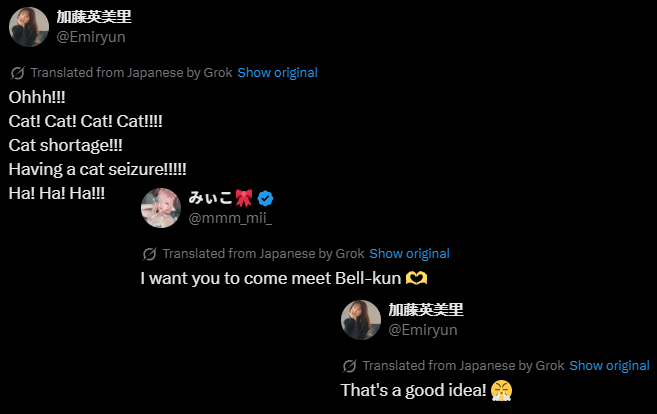Show original Japanese for the cat shortage tweet
The image size is (657, 414).
[x=277, y=73]
